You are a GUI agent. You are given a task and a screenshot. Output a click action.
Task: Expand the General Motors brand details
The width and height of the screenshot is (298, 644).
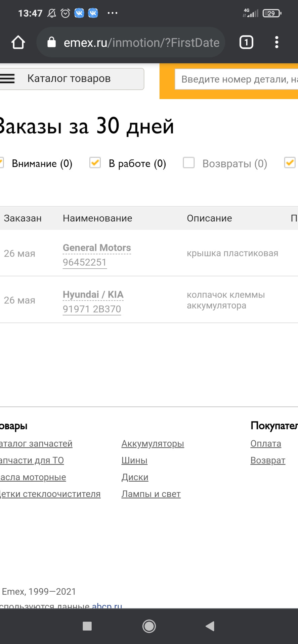(97, 248)
